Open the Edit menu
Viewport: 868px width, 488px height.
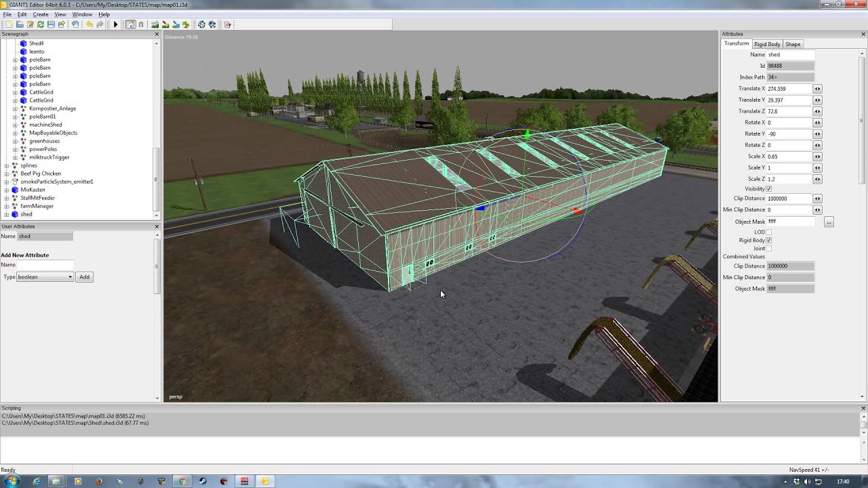(22, 14)
